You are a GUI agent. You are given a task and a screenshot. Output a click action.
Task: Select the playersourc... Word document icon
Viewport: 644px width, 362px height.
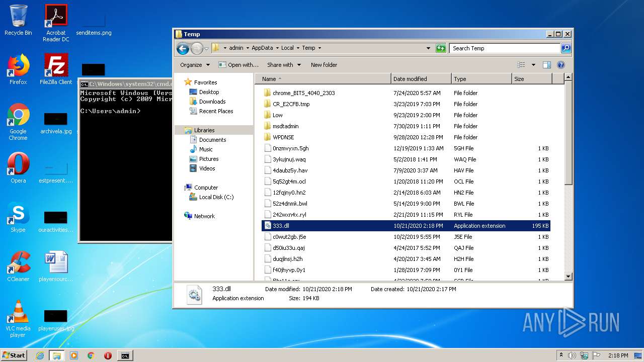56,266
